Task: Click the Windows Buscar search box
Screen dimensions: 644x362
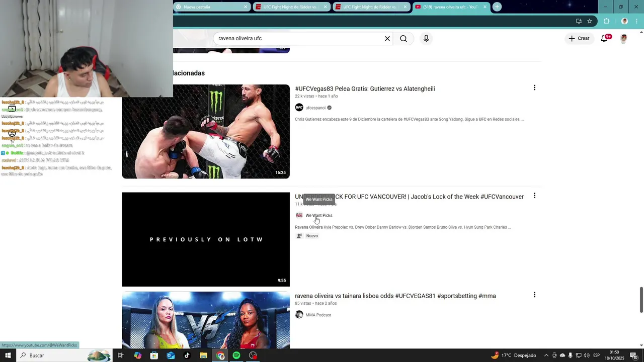Action: 64,355
